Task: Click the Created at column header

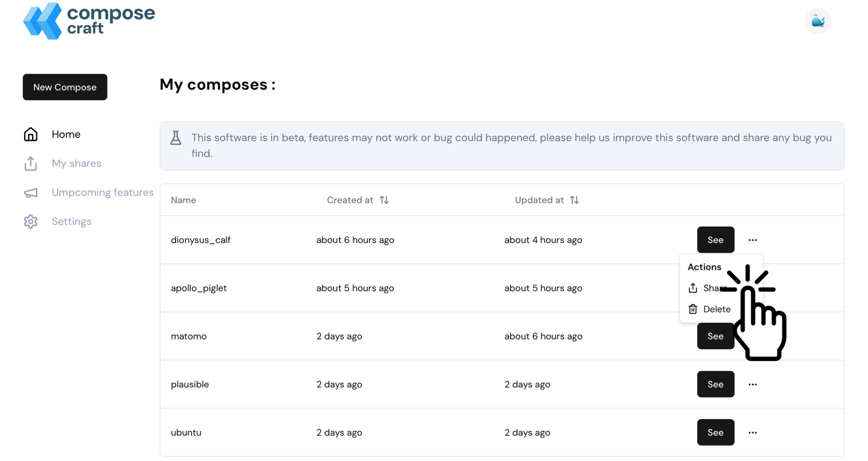Action: 350,200
